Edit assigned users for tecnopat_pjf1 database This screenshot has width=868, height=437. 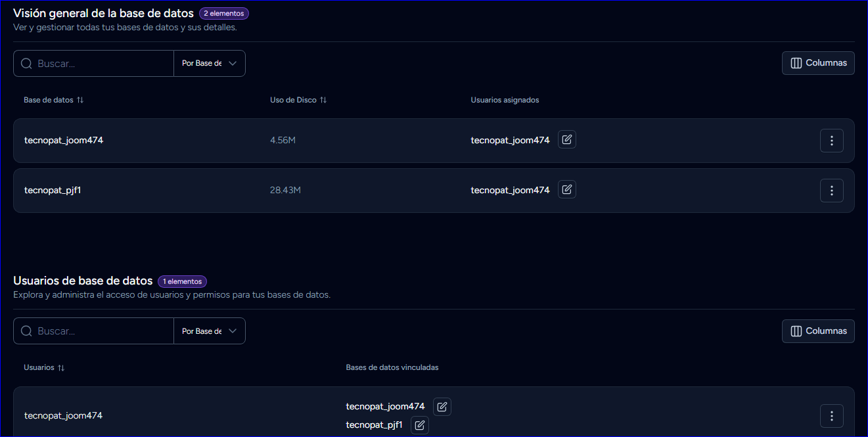tap(567, 190)
